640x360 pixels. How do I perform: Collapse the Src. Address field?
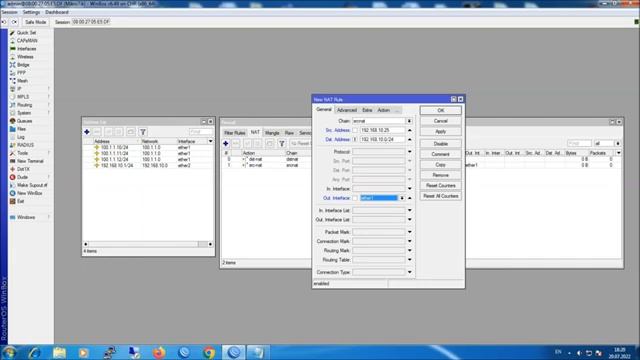pos(409,130)
